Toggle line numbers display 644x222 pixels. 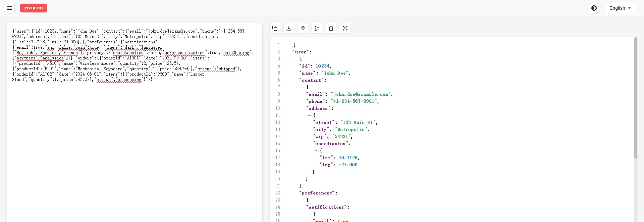click(317, 28)
